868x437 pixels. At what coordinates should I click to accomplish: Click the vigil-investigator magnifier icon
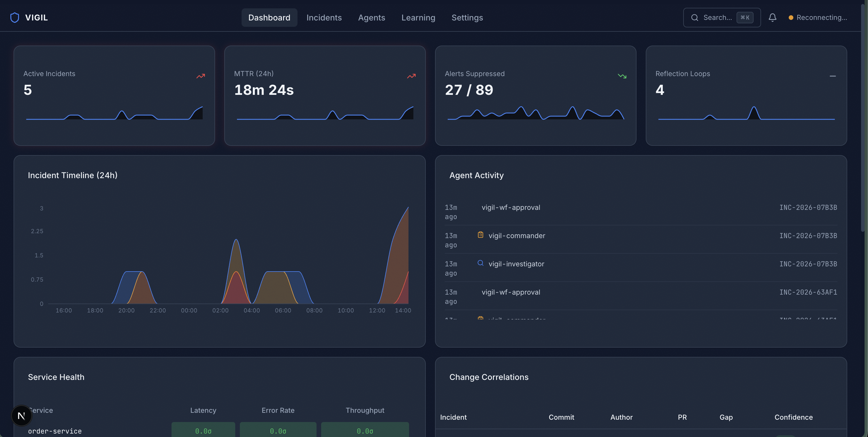pyautogui.click(x=481, y=263)
